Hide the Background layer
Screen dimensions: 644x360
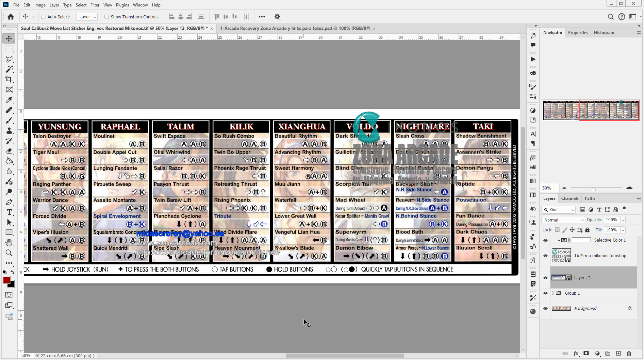click(545, 308)
